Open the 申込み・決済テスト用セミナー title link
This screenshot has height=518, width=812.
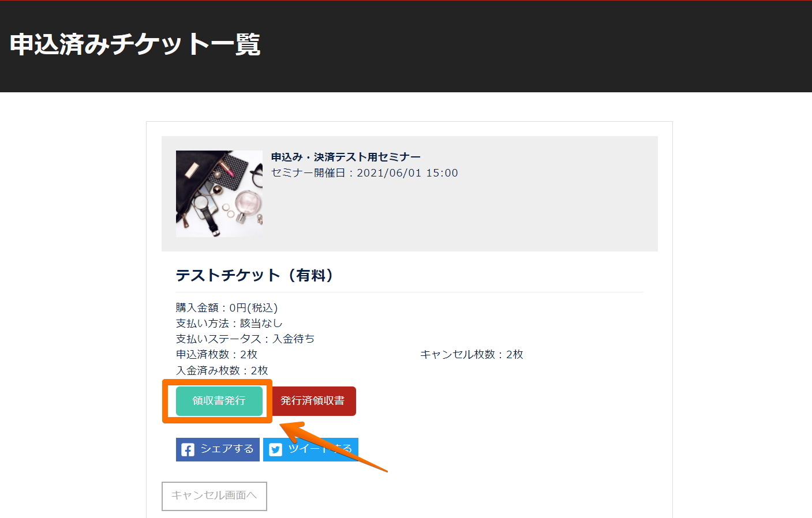[346, 157]
